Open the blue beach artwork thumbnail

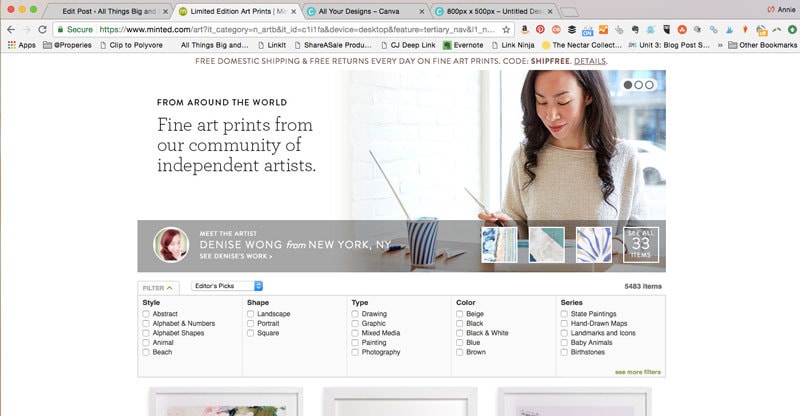[499, 244]
